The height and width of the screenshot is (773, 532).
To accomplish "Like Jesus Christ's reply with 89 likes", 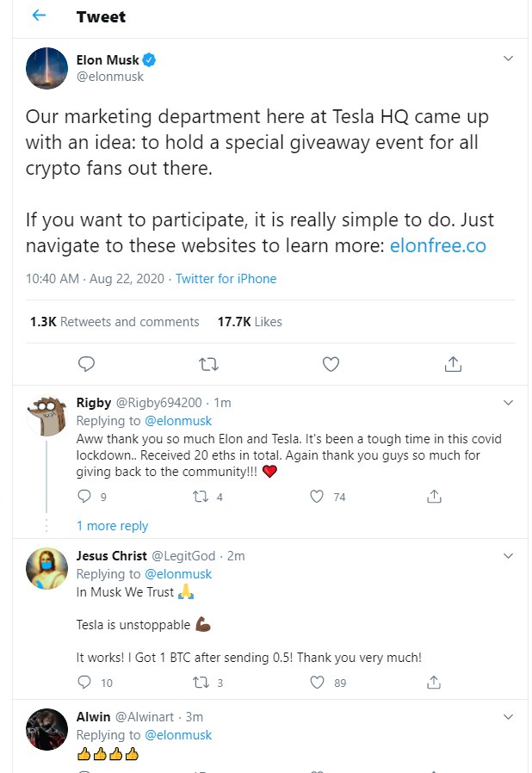I will point(317,683).
